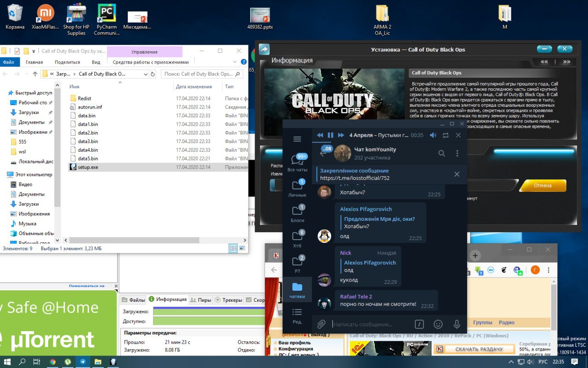Go to next installer page »» button
Viewport: 588px width, 368px height.
pyautogui.click(x=566, y=62)
